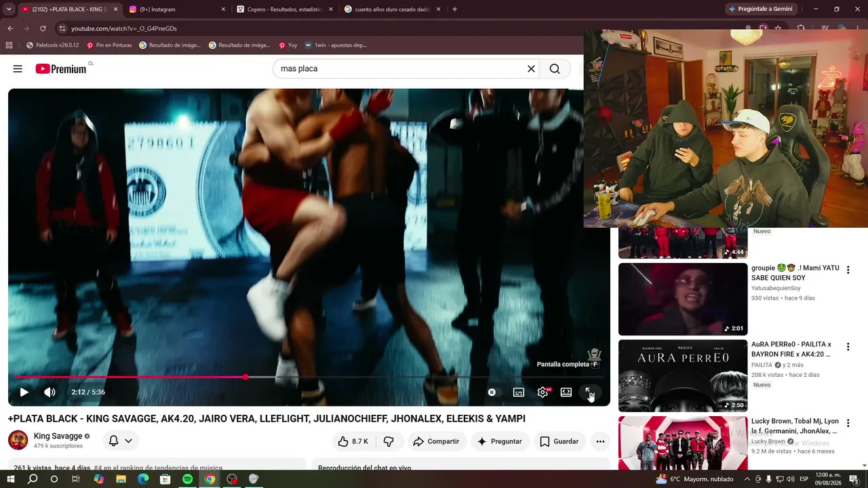The width and height of the screenshot is (868, 488).
Task: Enter full screen mode
Action: point(589,392)
